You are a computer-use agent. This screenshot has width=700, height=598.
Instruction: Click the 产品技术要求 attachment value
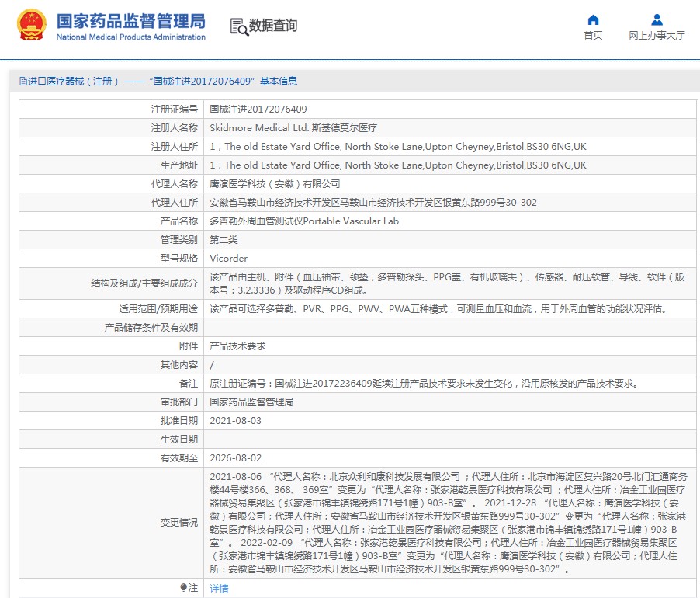click(237, 346)
